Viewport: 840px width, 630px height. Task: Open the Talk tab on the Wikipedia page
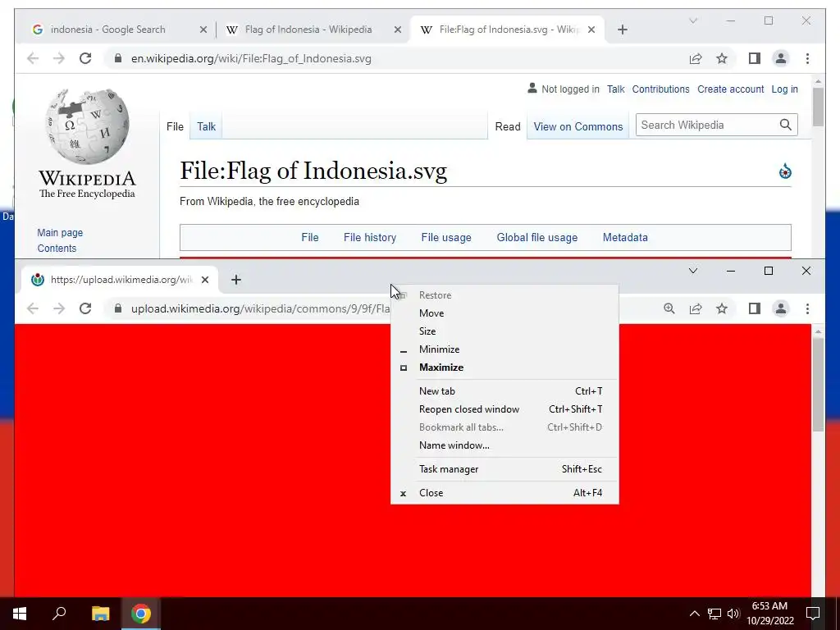(x=206, y=126)
